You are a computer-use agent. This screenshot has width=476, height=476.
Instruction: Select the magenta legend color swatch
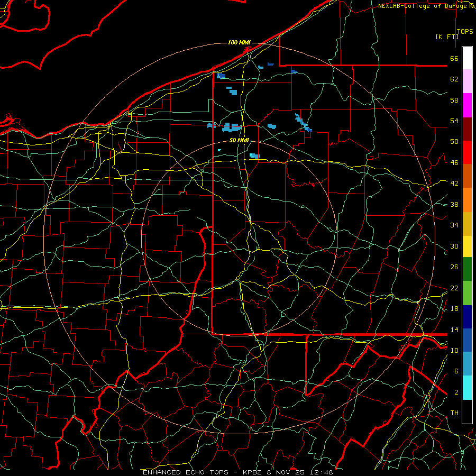pos(467,105)
